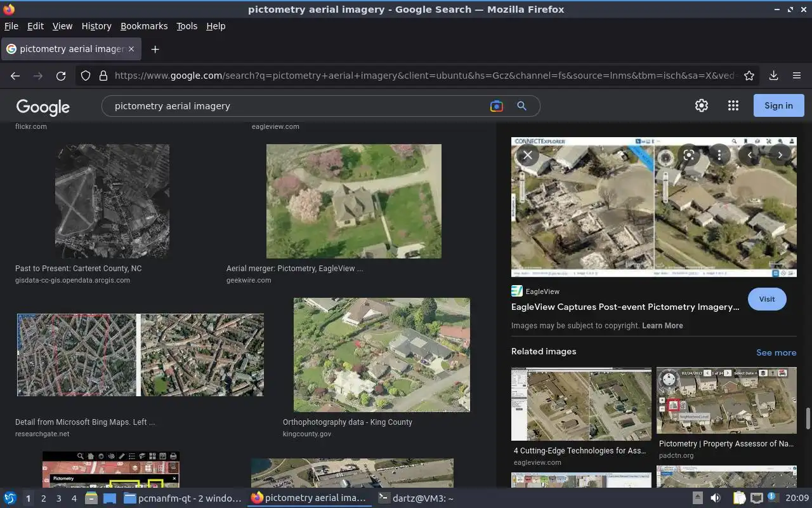Open the Bookmarks menu
The image size is (812, 508).
pos(144,26)
